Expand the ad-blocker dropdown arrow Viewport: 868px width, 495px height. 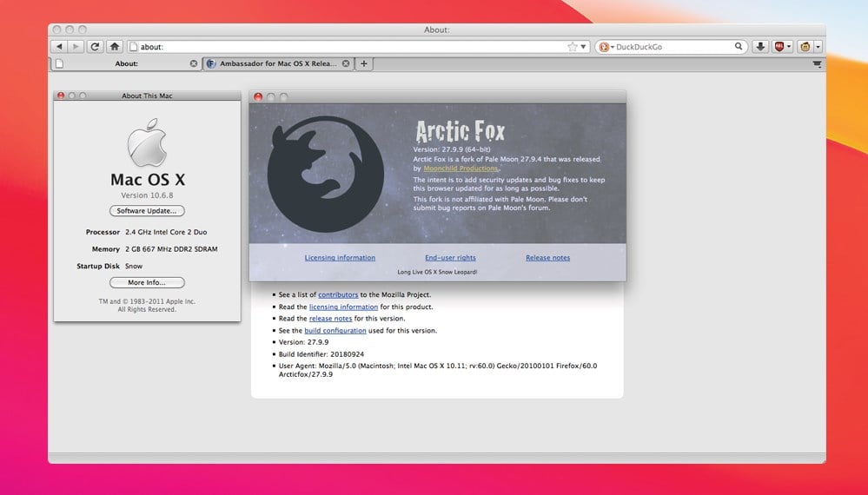789,46
